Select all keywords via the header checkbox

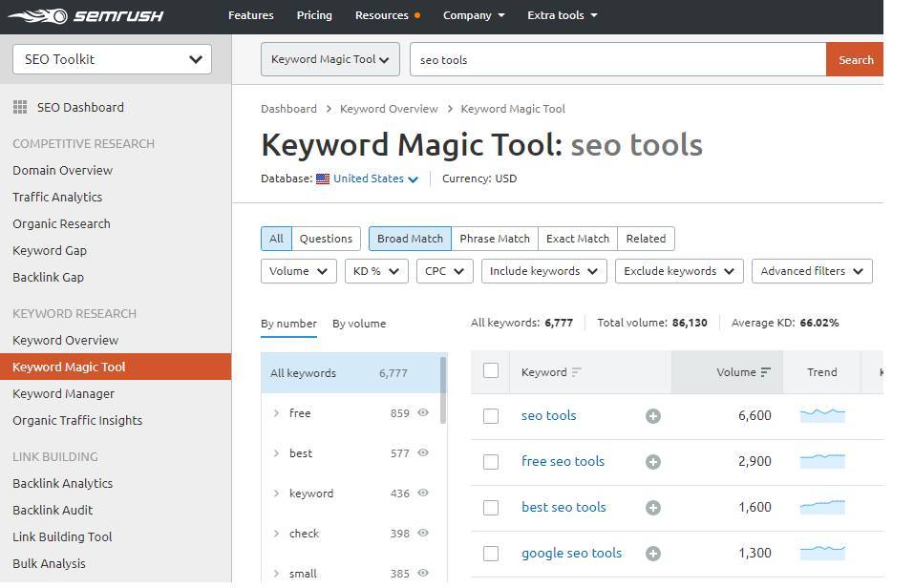[x=491, y=372]
